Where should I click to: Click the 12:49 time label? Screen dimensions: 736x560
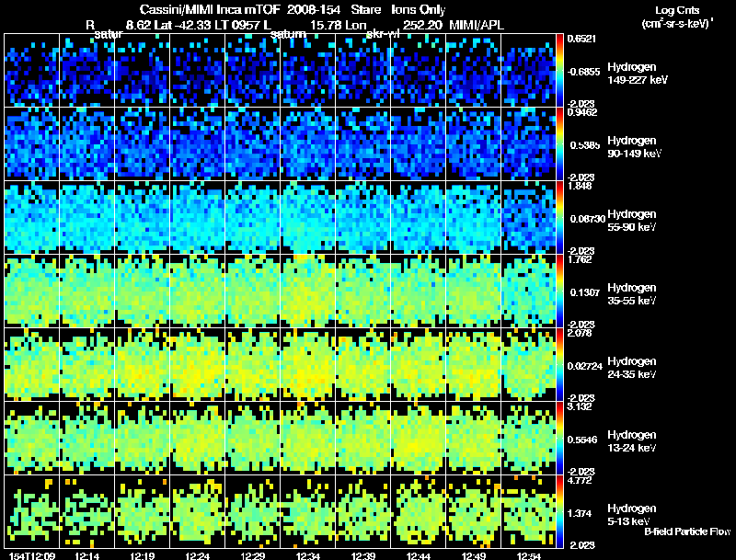[x=474, y=556]
